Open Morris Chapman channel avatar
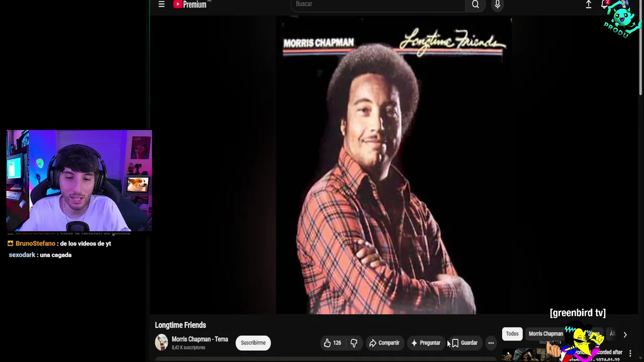 pos(162,342)
